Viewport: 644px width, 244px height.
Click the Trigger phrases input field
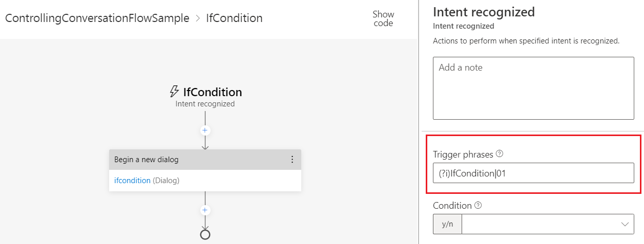coord(533,173)
